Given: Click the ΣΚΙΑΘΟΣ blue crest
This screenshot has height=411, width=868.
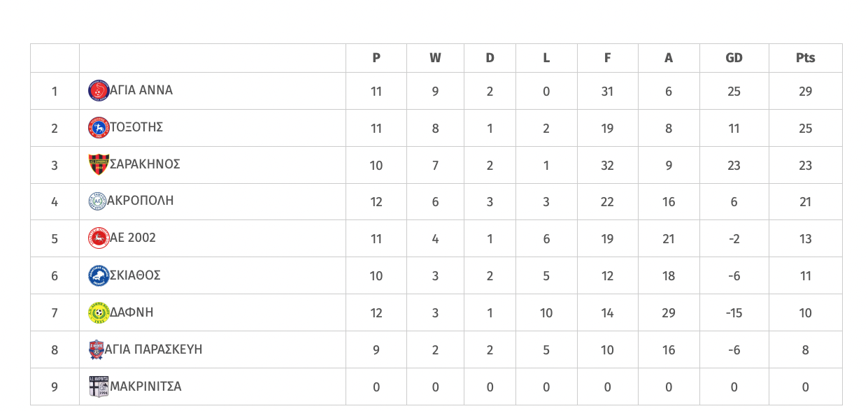Looking at the screenshot, I should (99, 275).
